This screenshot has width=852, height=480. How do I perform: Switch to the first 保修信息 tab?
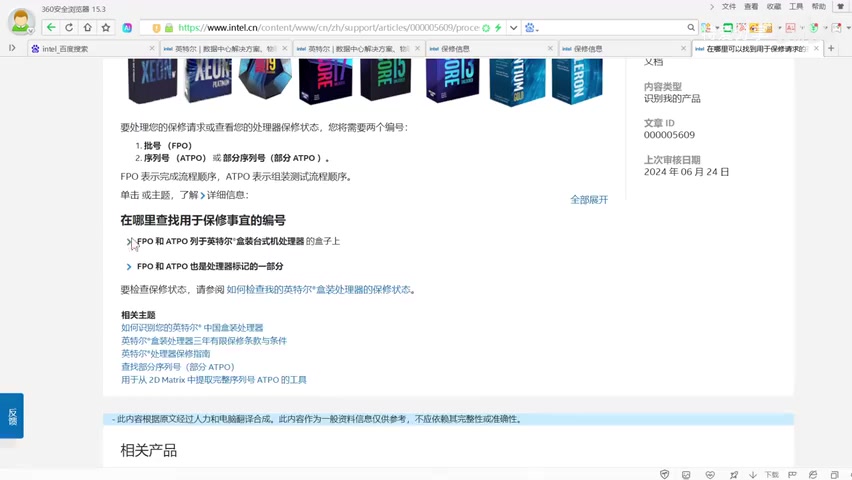490,48
